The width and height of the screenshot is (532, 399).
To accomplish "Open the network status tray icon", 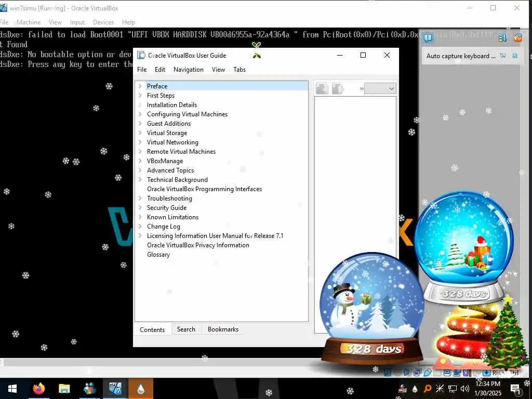I will tap(453, 389).
